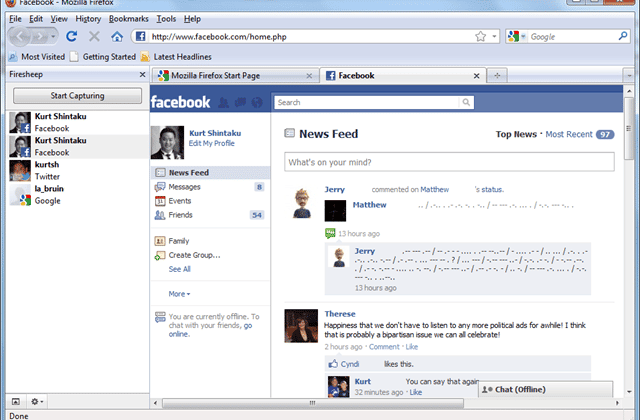Click the Start Capturing button
The width and height of the screenshot is (640, 420).
pyautogui.click(x=78, y=96)
